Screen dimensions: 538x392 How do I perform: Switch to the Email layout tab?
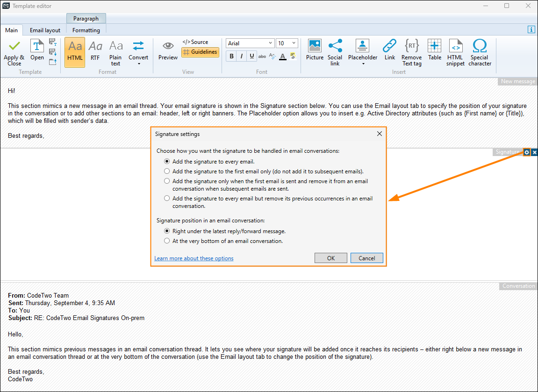click(44, 30)
